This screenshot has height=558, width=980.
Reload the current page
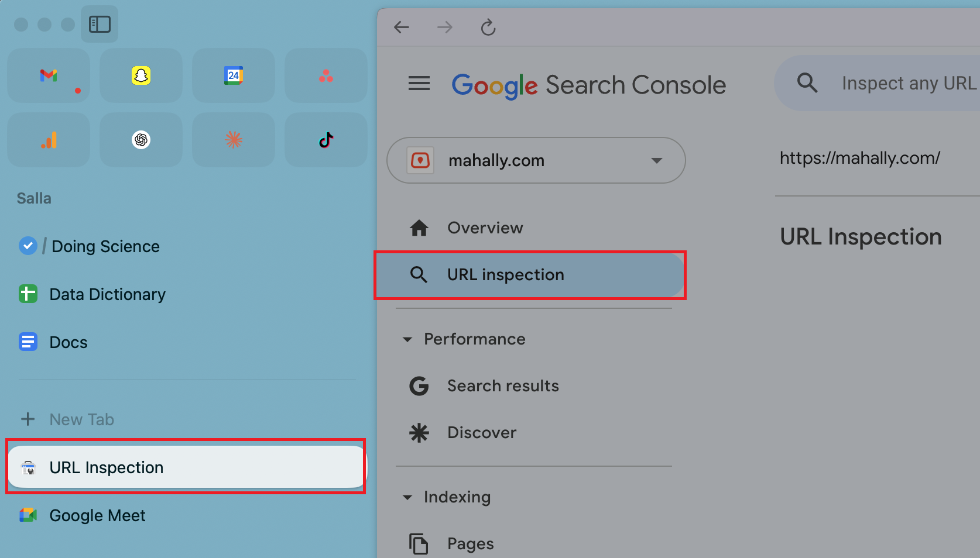[488, 27]
